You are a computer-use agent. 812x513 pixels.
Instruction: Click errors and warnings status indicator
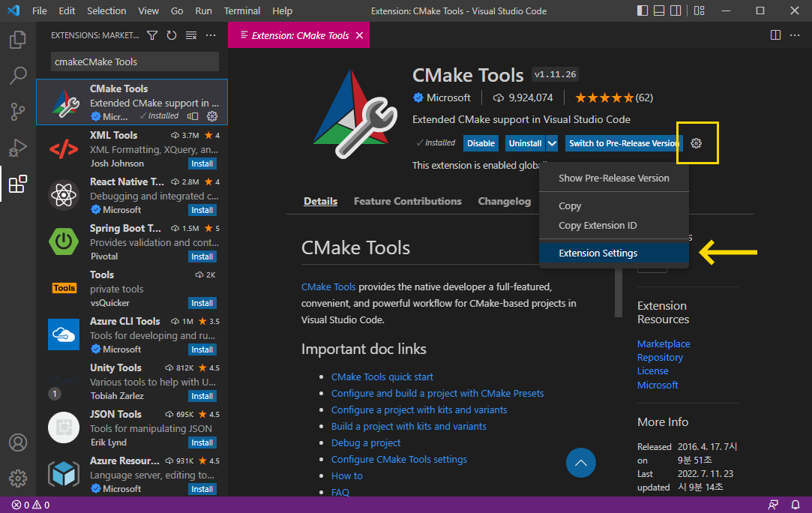31,505
